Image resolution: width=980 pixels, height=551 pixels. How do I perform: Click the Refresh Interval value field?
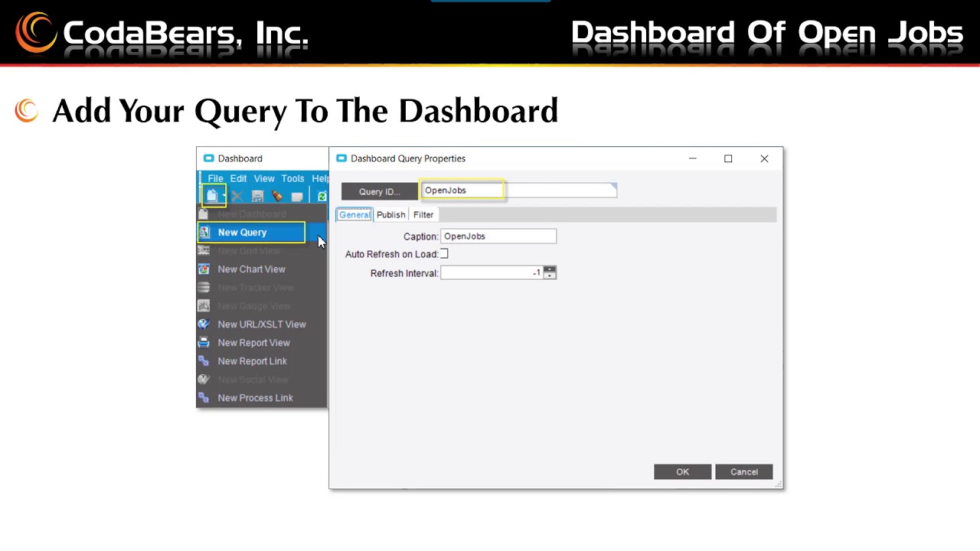[x=492, y=273]
